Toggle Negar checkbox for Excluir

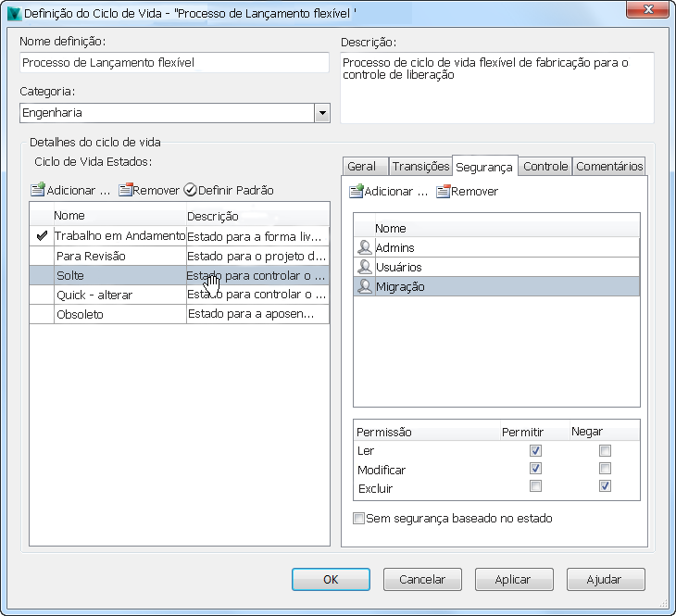click(x=605, y=485)
